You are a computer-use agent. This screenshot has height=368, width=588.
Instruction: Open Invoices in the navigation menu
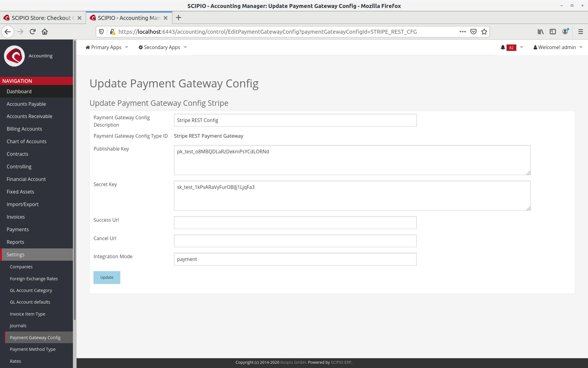[16, 217]
